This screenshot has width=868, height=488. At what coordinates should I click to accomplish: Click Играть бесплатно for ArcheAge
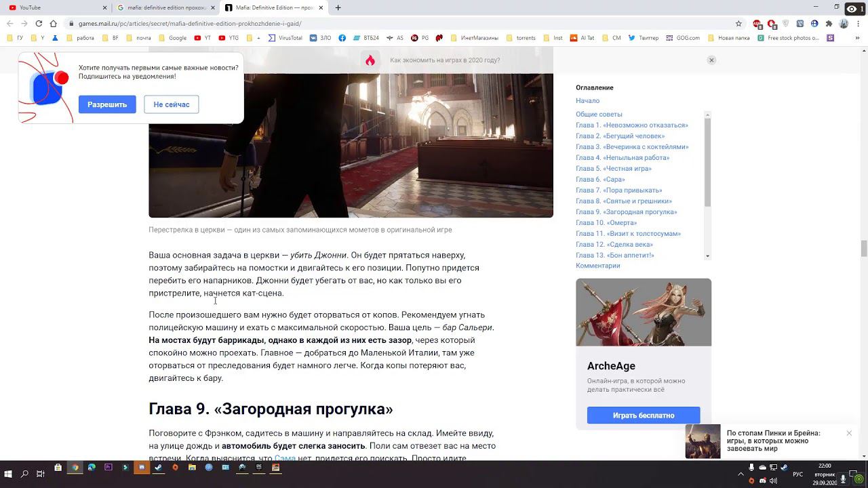tap(644, 415)
